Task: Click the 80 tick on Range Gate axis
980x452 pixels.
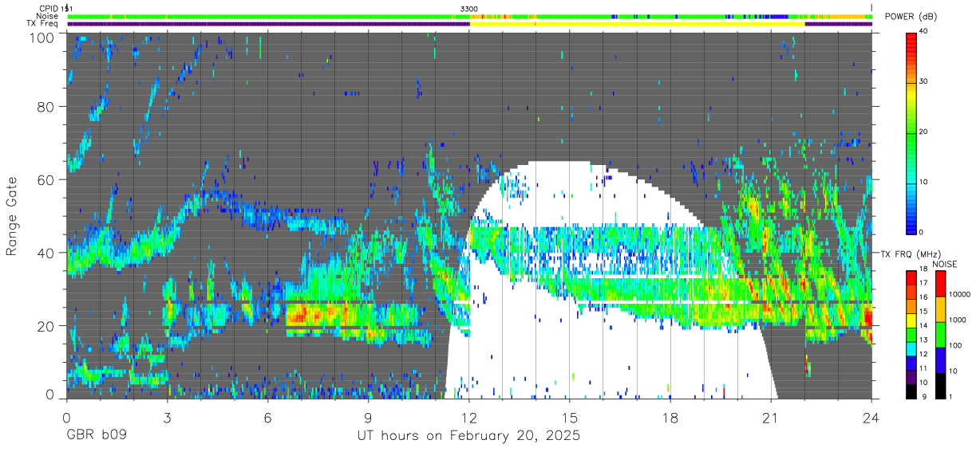Action: (45, 107)
